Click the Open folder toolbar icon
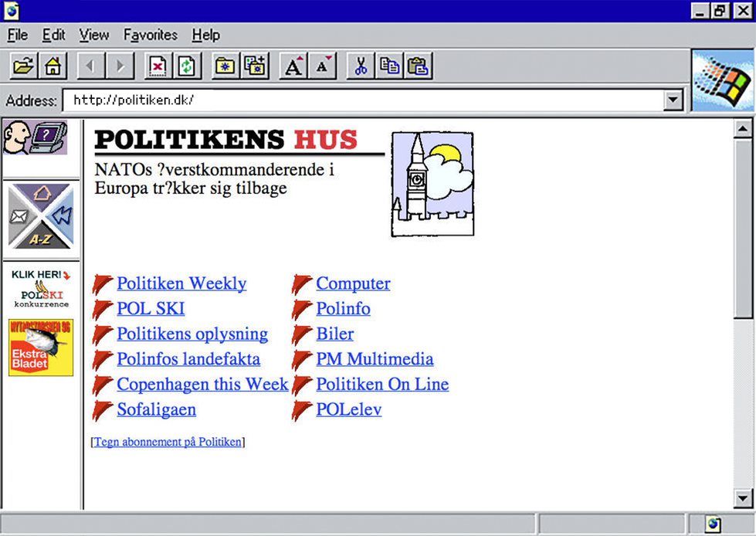Image resolution: width=756 pixels, height=536 pixels. click(24, 66)
